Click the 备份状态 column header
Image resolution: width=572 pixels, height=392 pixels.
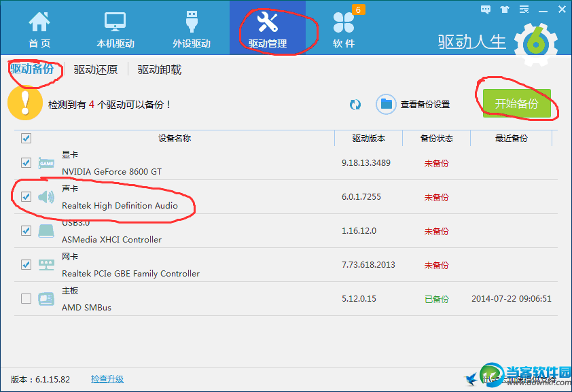click(437, 138)
